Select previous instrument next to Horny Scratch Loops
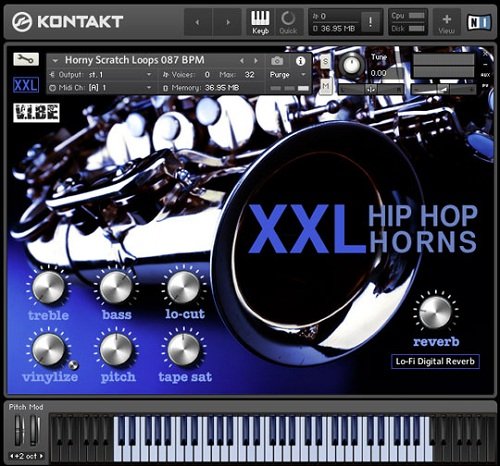Image resolution: width=500 pixels, height=466 pixels. coord(242,61)
